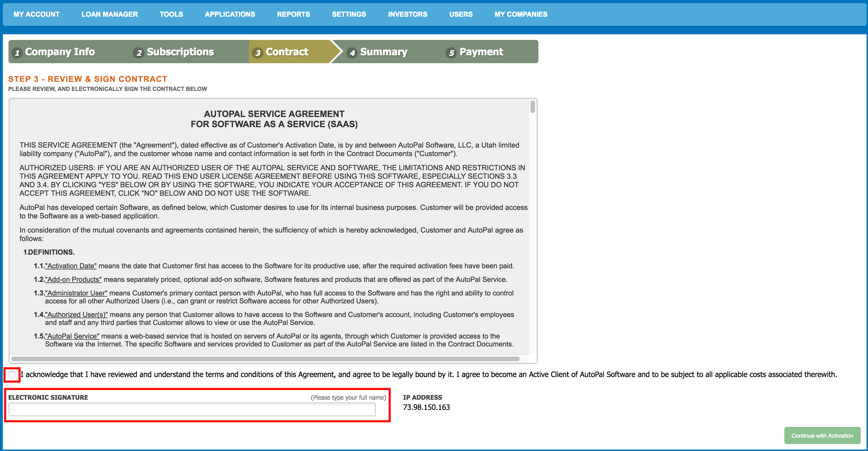The height and width of the screenshot is (451, 868).
Task: Click the contract vertical scrollbar thumb
Action: 532,107
